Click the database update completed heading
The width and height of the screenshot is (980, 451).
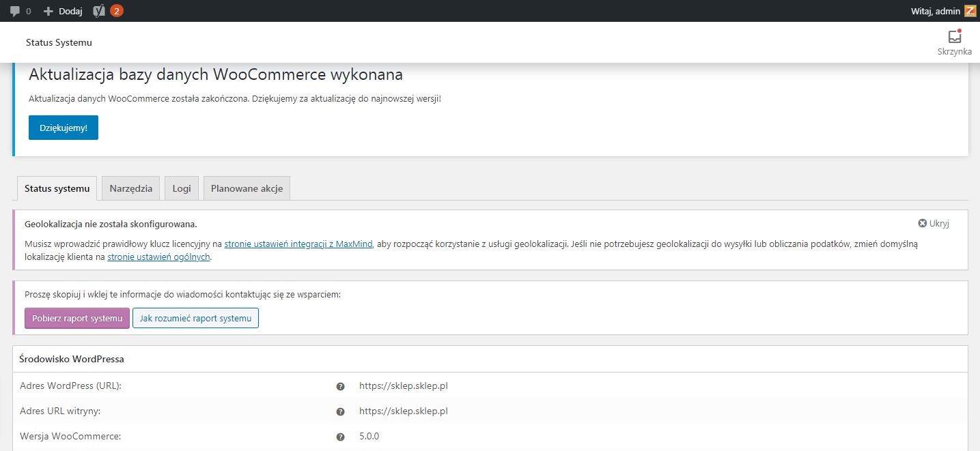216,74
